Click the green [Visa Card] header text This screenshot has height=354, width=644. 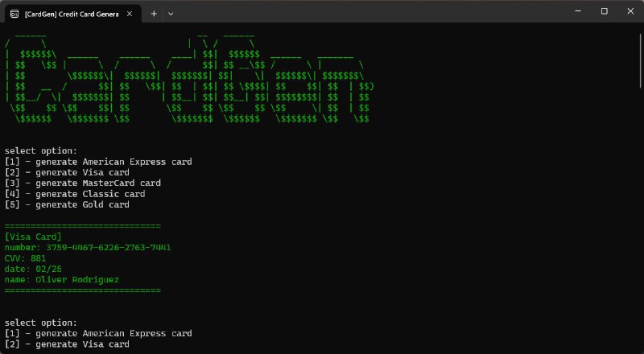(32, 237)
